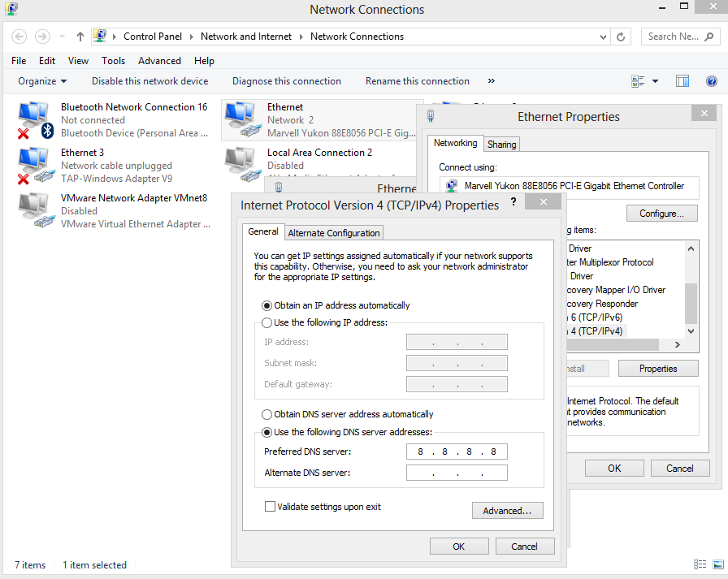Open the Help menu
Viewport: 728px width, 579px height.
click(204, 61)
